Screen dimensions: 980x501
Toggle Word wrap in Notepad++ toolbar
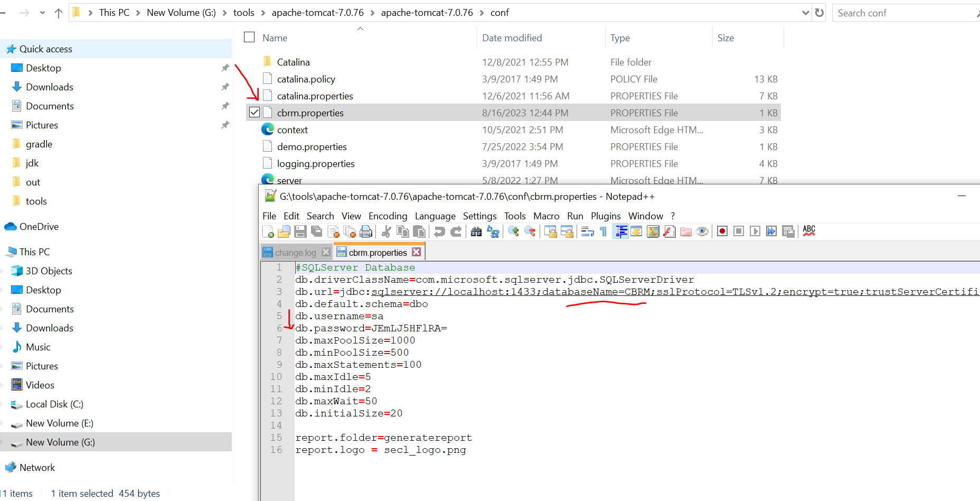coord(587,231)
